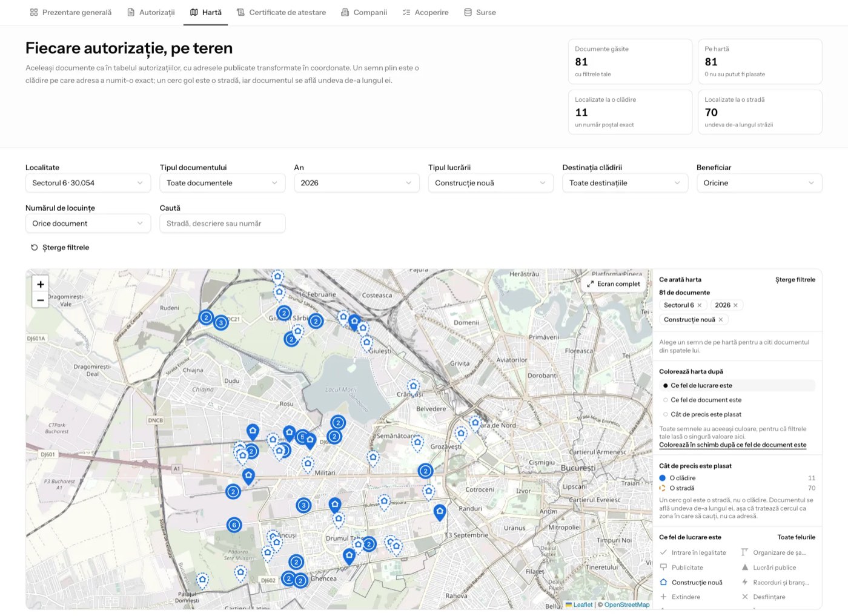Viewport: 848px width, 616px height.
Task: Remove the 2026 filter chip
Action: point(735,305)
